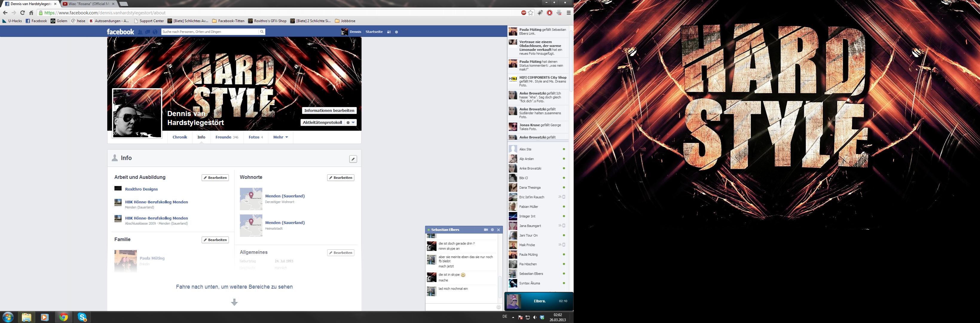
Task: Open gear dropdown next to Aktivitätenprotokoll
Action: 350,123
